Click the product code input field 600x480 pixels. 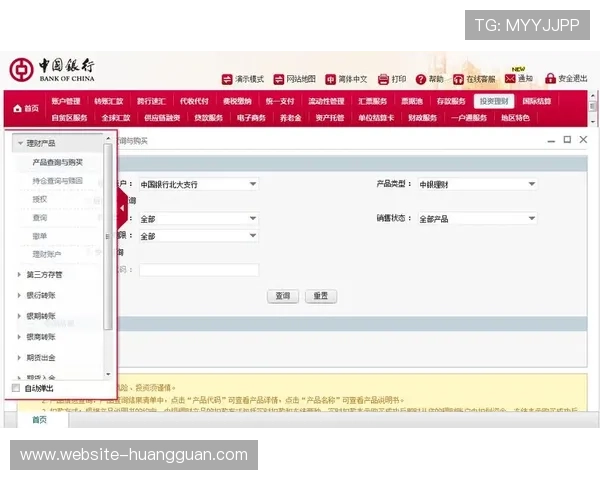[x=199, y=270]
